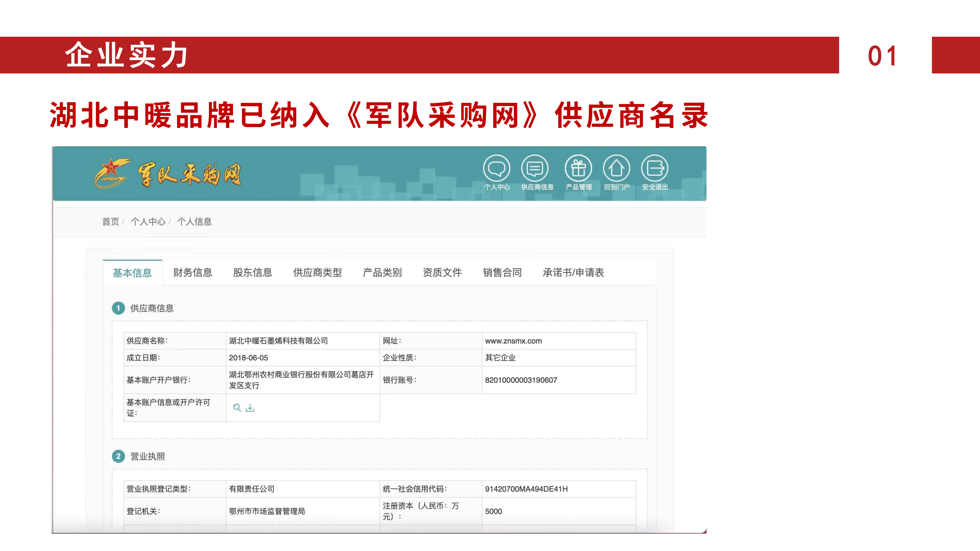Go to the 资质文件 tab
980x551 pixels.
coord(443,272)
